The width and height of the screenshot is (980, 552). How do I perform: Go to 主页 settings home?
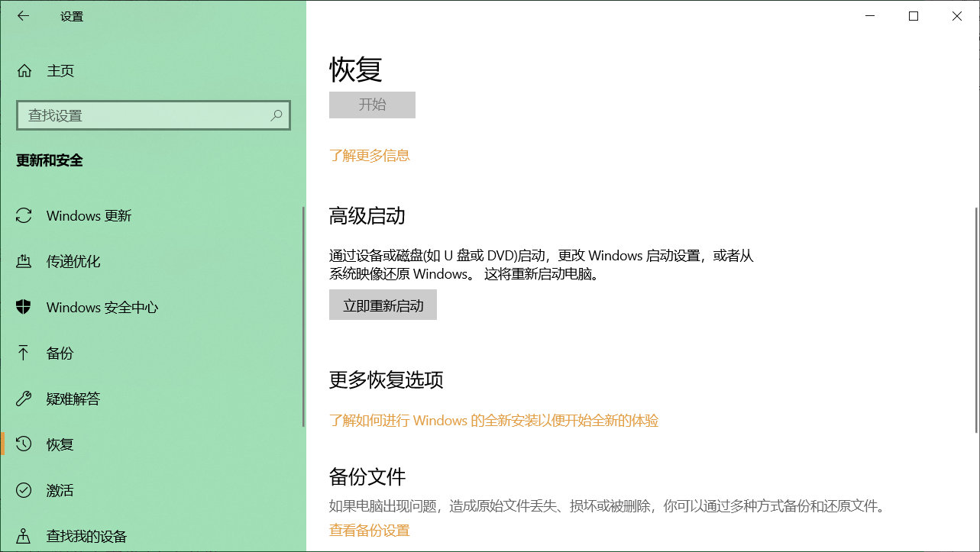(153, 71)
